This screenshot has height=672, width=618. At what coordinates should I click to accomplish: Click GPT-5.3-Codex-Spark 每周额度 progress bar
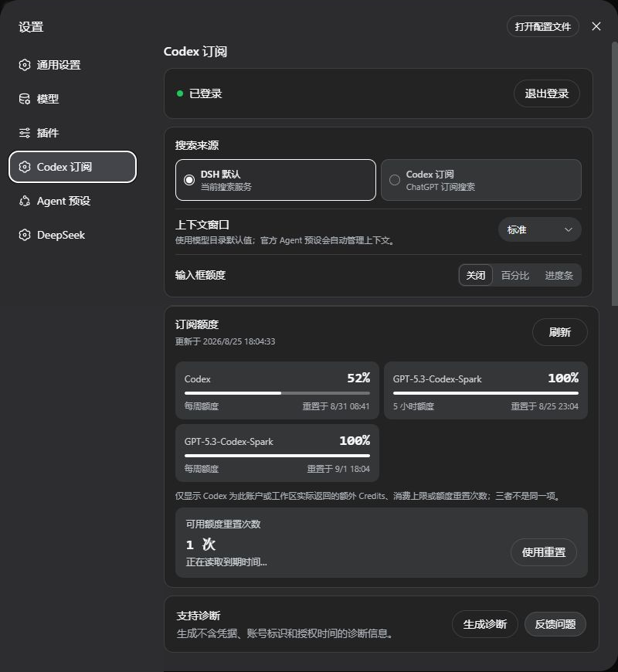pos(277,456)
